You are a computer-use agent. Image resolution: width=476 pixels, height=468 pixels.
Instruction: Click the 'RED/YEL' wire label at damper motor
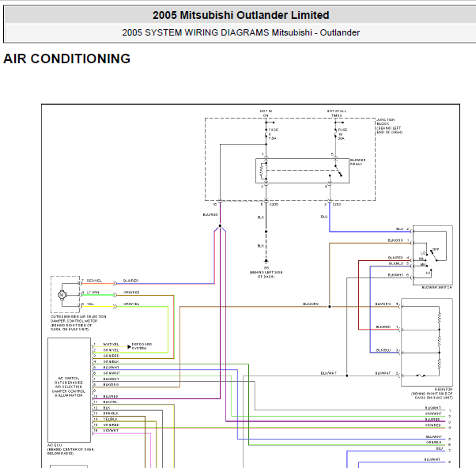[x=94, y=281]
